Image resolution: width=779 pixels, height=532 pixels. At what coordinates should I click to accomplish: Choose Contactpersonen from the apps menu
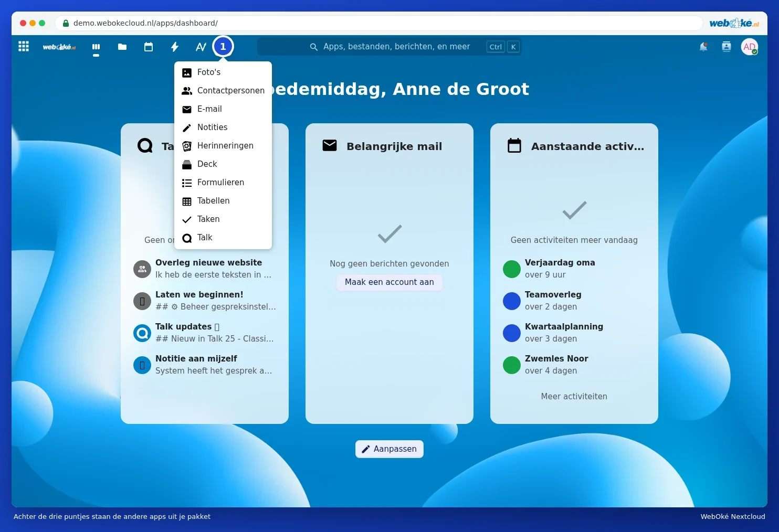[223, 91]
